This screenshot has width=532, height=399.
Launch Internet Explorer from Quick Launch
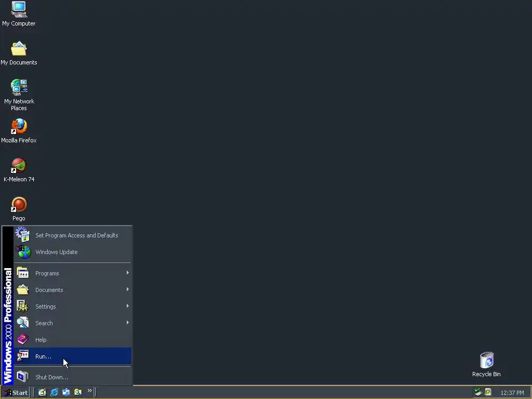pyautogui.click(x=54, y=392)
